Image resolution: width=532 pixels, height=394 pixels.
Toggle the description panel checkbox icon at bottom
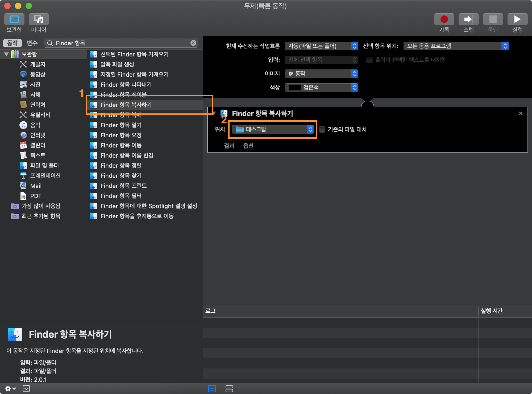pyautogui.click(x=26, y=389)
